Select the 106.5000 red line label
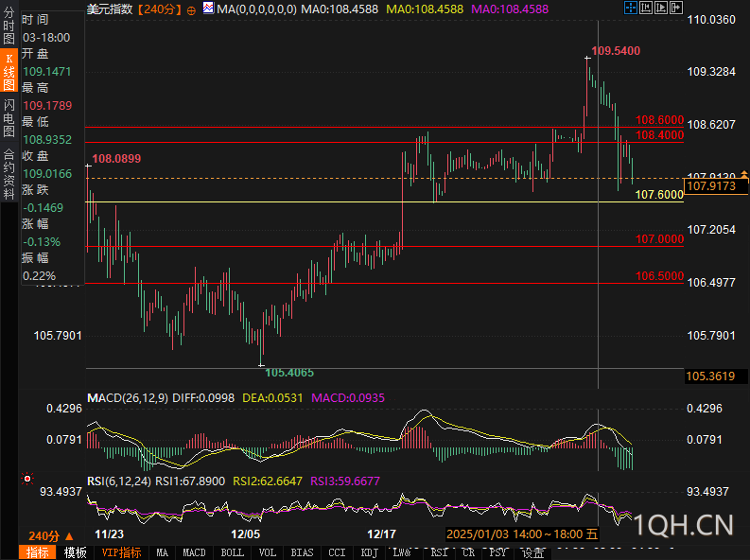This screenshot has width=750, height=560. [x=659, y=276]
